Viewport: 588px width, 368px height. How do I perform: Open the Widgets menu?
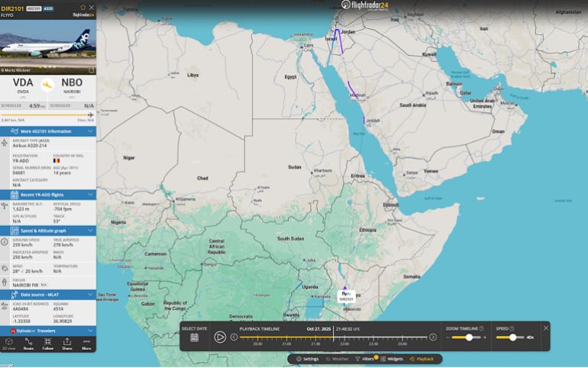coord(392,359)
